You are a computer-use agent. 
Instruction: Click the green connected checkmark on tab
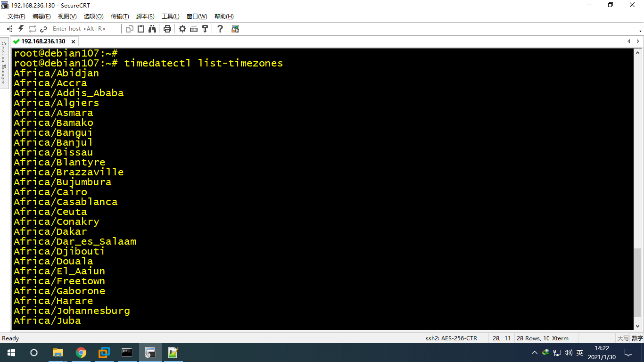point(17,41)
